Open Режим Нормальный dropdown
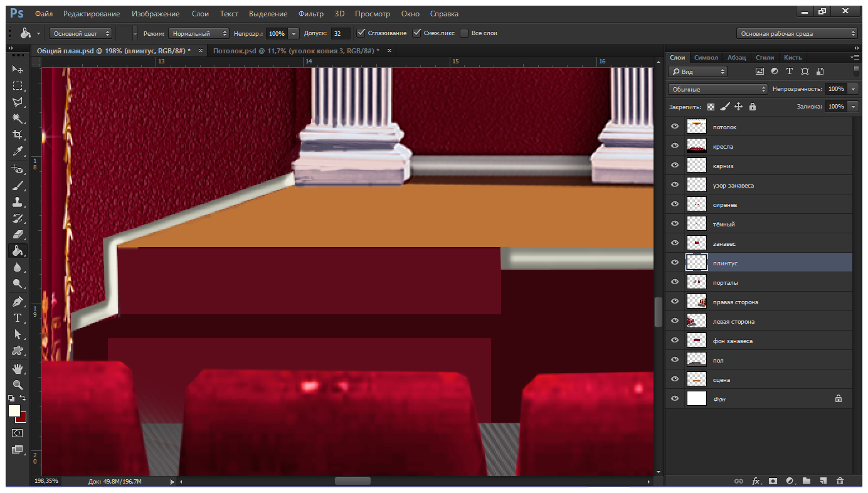Image resolution: width=868 pixels, height=493 pixels. pyautogui.click(x=199, y=33)
